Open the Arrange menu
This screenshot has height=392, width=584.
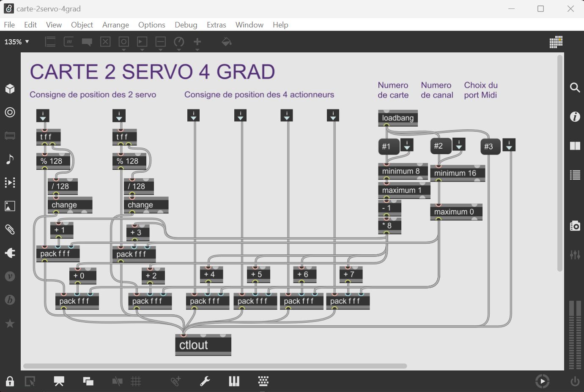pyautogui.click(x=115, y=25)
